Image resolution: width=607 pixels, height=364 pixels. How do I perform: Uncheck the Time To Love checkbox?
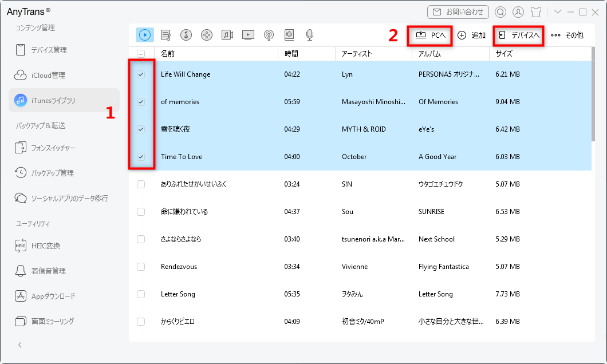click(141, 157)
